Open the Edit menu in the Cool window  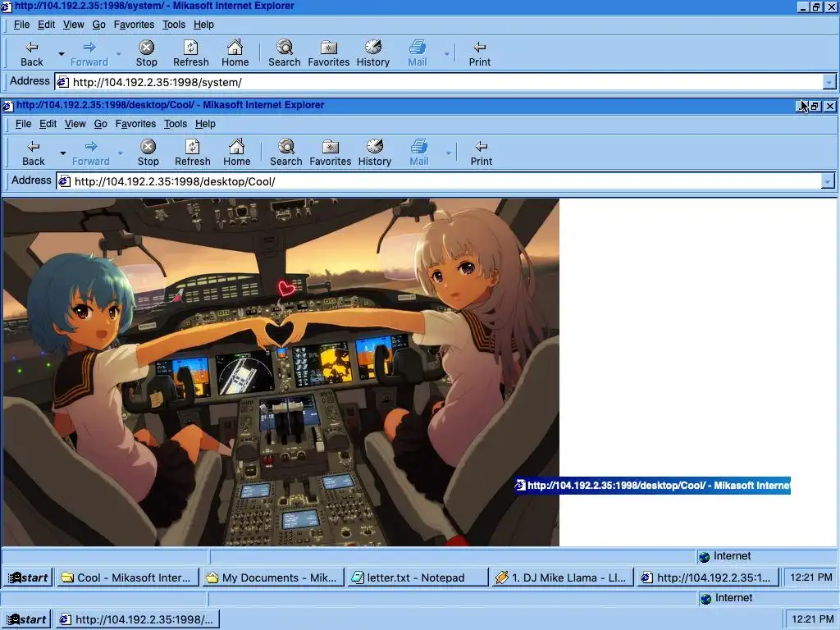coord(48,124)
